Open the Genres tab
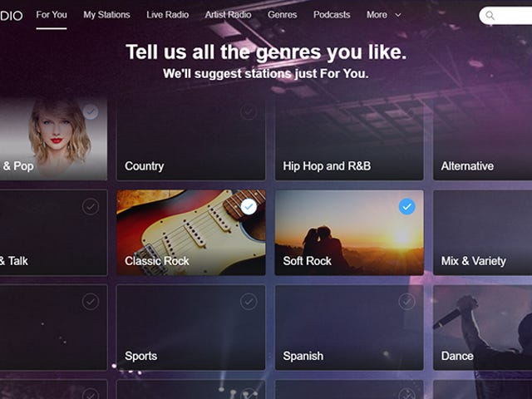 coord(283,15)
